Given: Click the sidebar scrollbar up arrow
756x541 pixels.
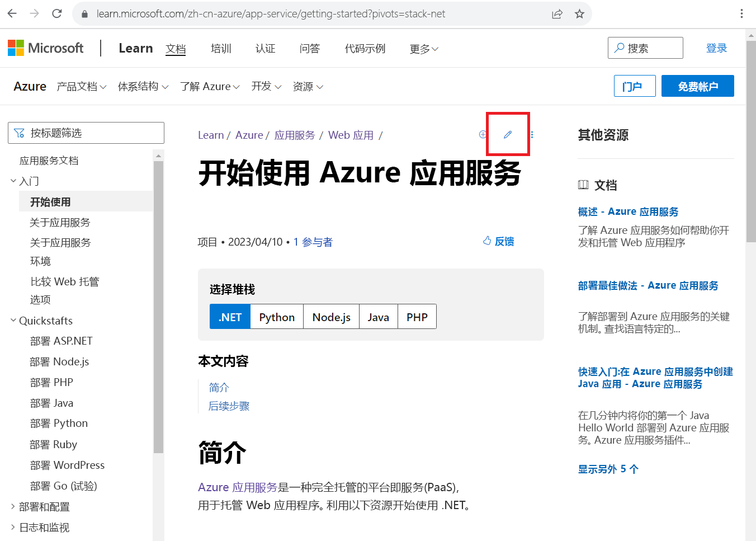Looking at the screenshot, I should point(158,156).
